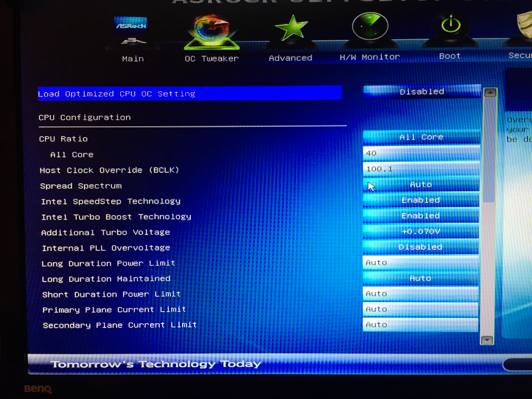Click Disabled value for optimized OC setting
Image resolution: width=532 pixels, height=399 pixels.
[x=422, y=92]
